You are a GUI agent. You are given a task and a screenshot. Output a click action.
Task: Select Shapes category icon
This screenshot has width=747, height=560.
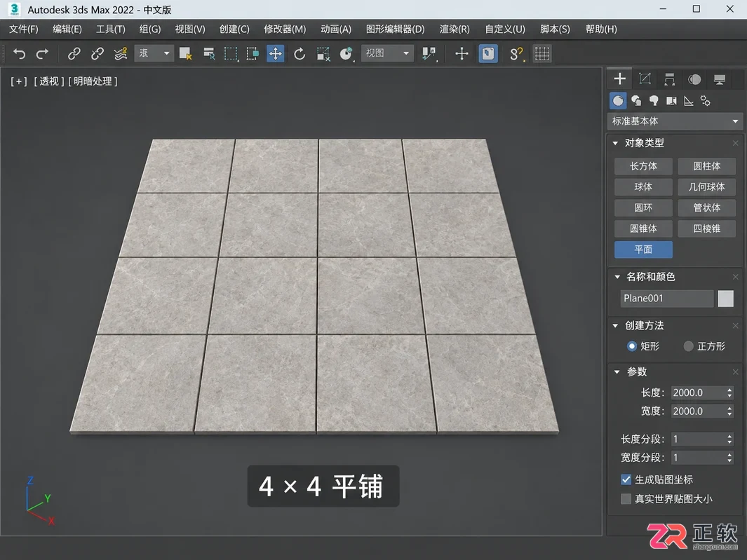(x=636, y=101)
